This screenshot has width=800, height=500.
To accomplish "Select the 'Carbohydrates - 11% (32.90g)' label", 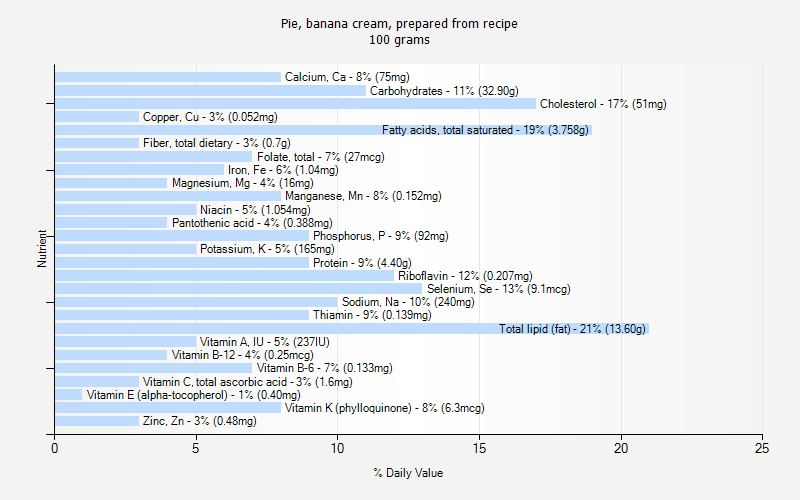I will (444, 91).
